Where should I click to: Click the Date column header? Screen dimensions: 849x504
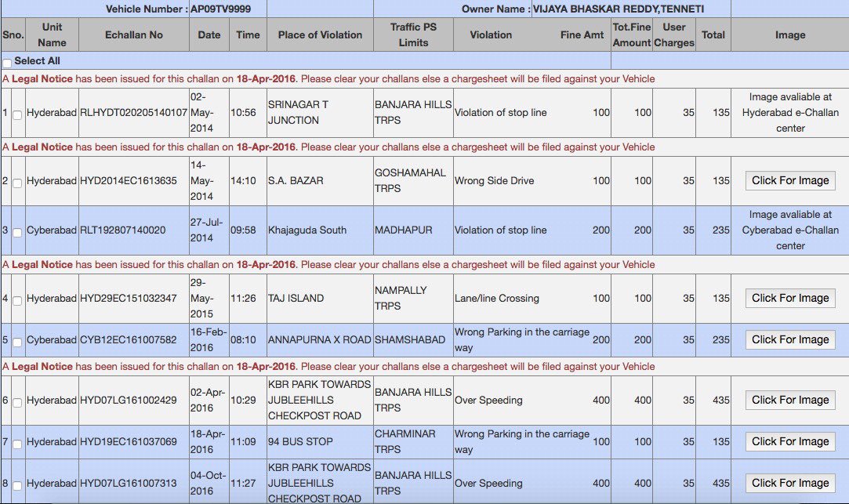pyautogui.click(x=209, y=34)
